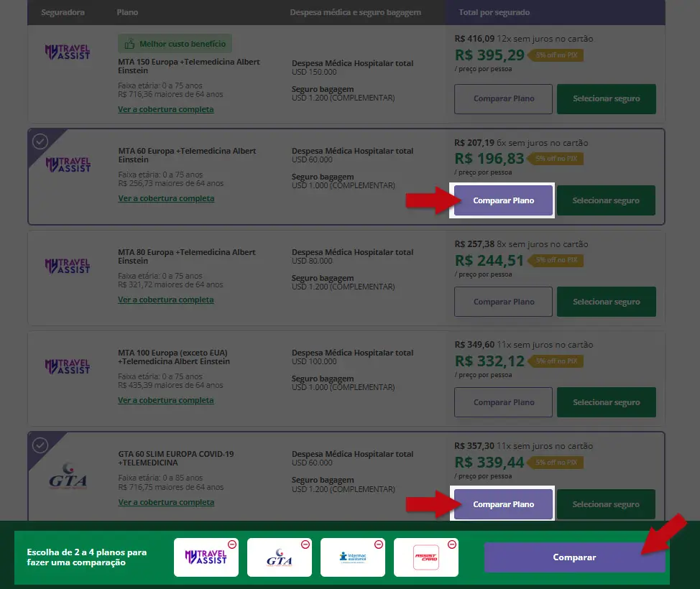Screen dimensions: 700x589
Task: Open full coverage link for MTA 150 Europa
Action: (165, 109)
